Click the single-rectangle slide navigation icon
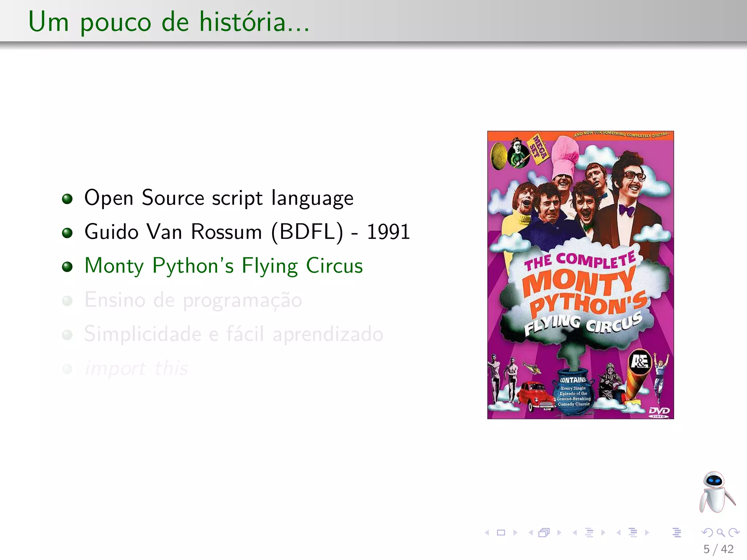Screen dimensions: 747x560 pos(501,533)
